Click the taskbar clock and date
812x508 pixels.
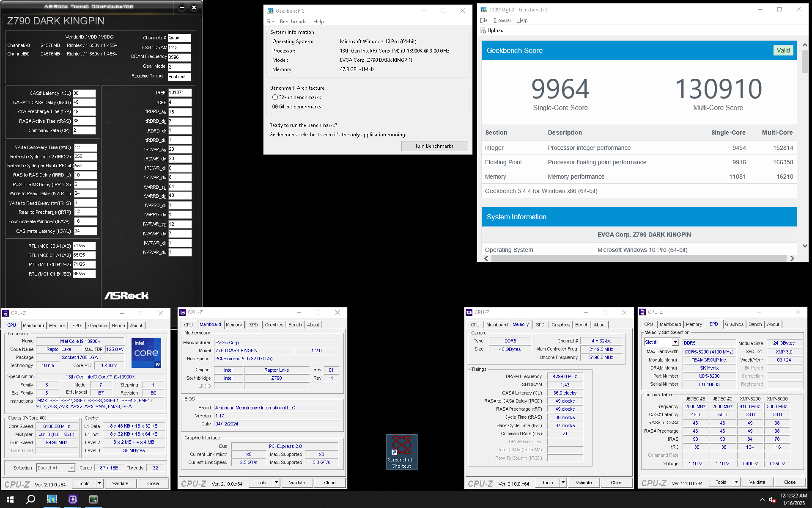pyautogui.click(x=793, y=500)
